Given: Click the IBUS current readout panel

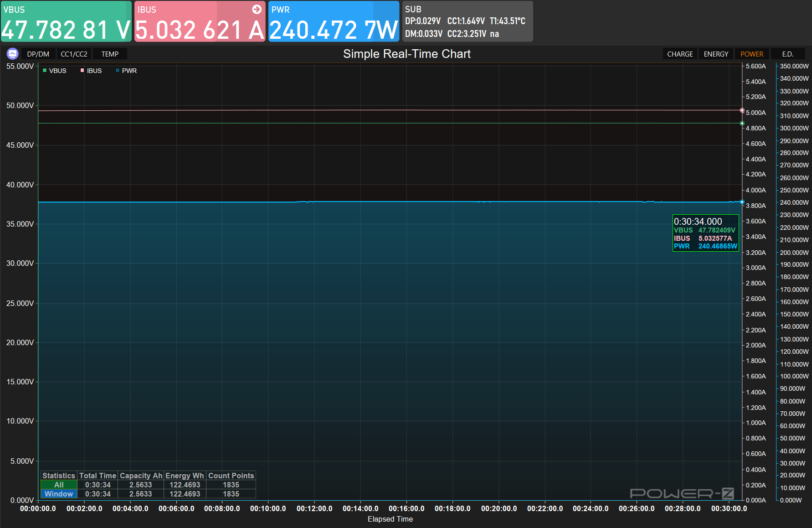Looking at the screenshot, I should point(200,21).
